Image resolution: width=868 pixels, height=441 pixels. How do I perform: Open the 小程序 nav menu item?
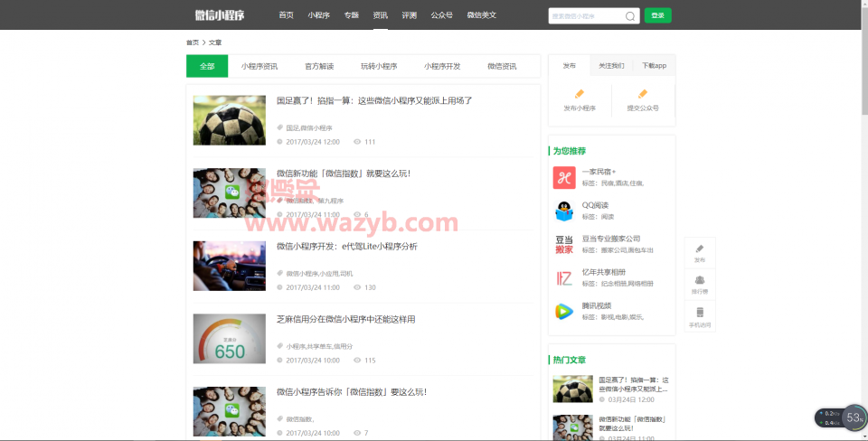click(x=319, y=15)
